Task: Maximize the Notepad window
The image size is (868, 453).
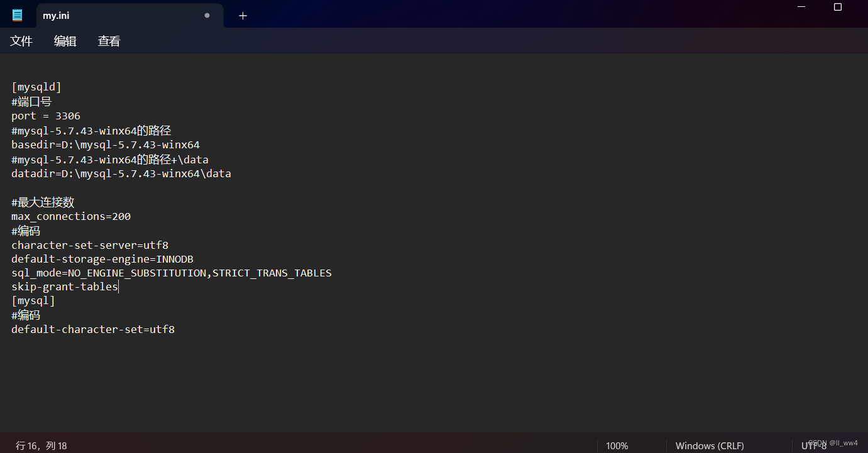Action: pos(838,7)
